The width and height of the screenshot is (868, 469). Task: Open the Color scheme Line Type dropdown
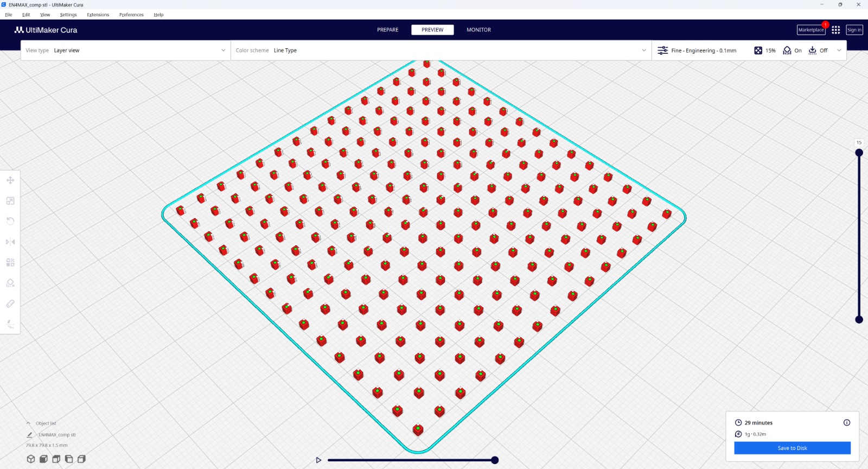point(441,50)
